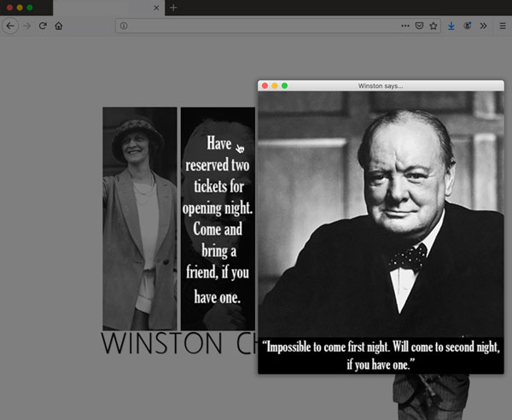This screenshot has width=512, height=420.
Task: Click the woman in hat photo
Action: 139,218
